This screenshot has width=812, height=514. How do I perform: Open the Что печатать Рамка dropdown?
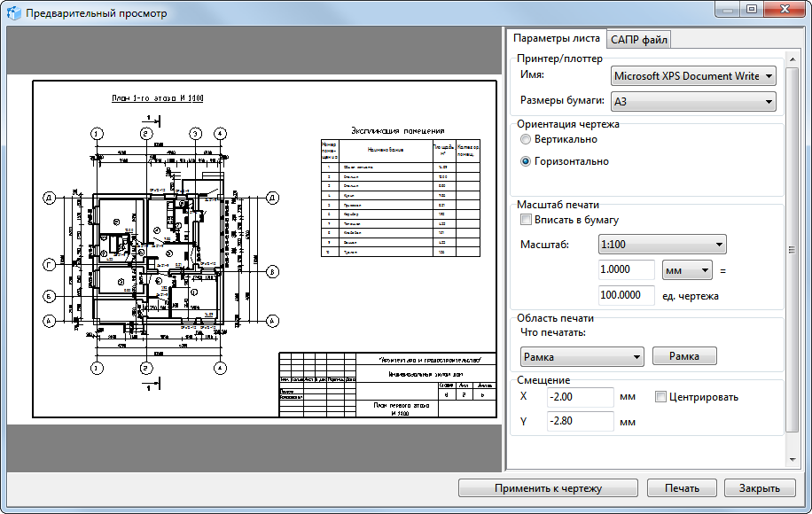coord(582,356)
